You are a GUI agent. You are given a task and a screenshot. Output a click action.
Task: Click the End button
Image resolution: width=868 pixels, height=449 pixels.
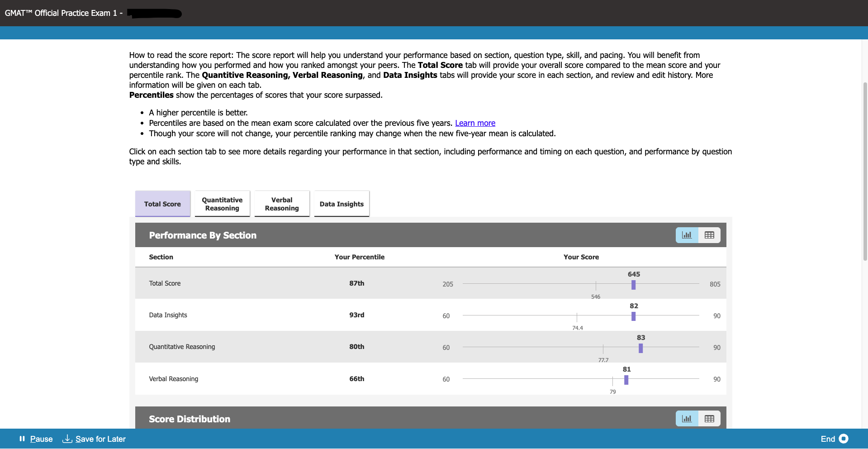[828, 439]
